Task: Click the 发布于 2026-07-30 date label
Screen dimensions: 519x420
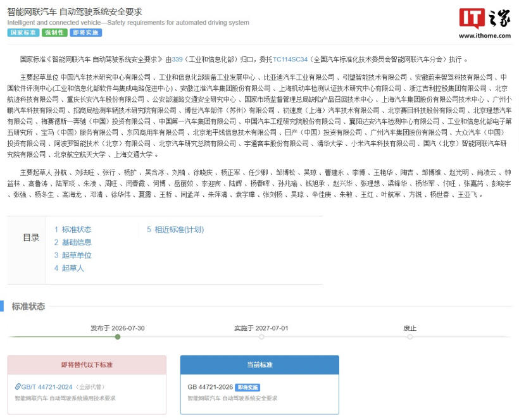Action: pos(118,328)
